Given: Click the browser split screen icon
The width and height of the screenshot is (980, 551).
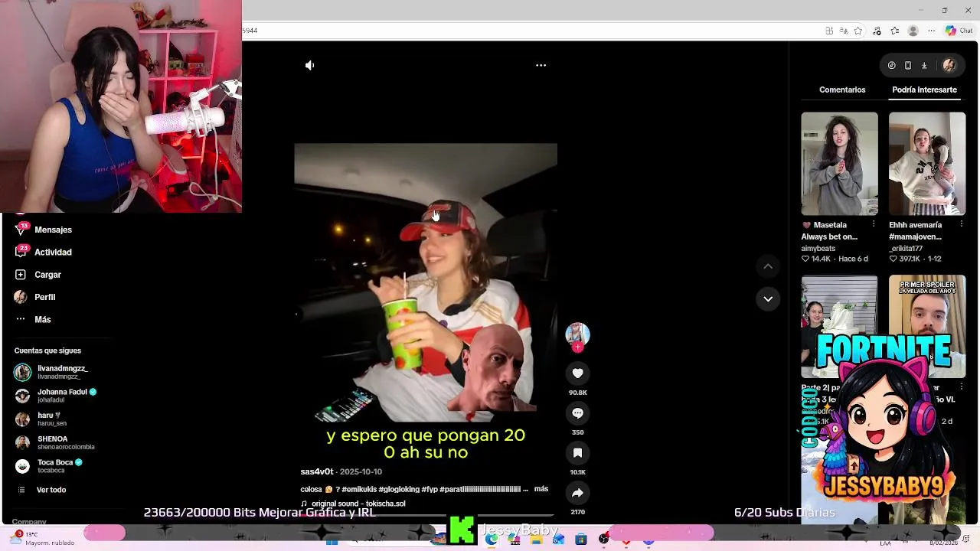Looking at the screenshot, I should click(829, 31).
